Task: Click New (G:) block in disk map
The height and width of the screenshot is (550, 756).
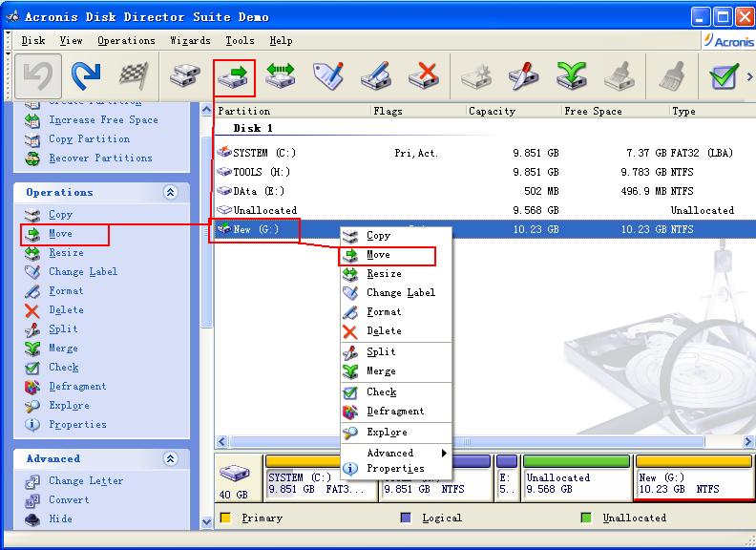Action: click(x=693, y=477)
